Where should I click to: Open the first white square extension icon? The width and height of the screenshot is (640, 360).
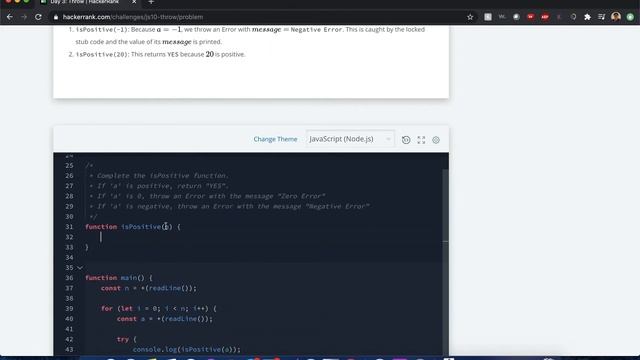488,17
